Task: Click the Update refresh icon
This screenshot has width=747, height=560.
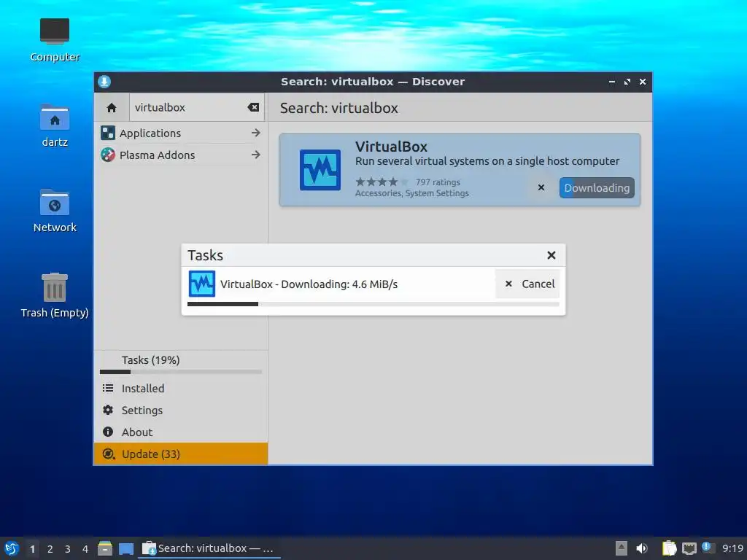Action: (x=109, y=454)
